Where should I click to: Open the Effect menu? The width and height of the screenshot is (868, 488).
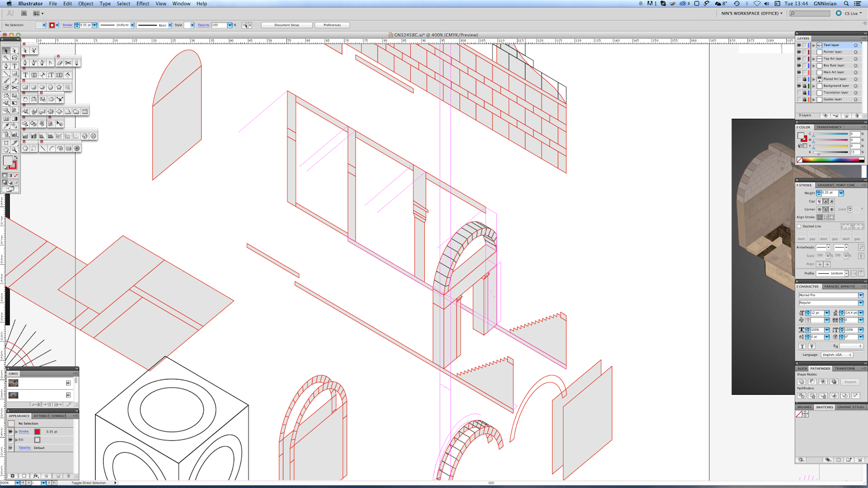143,4
